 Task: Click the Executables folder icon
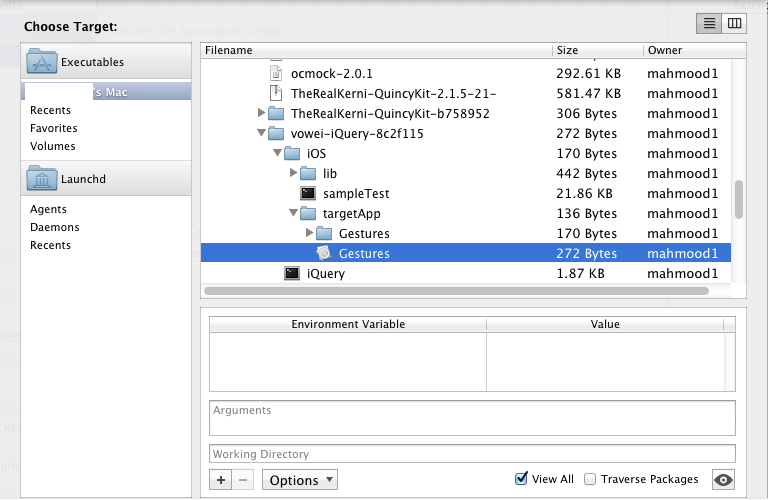42,62
